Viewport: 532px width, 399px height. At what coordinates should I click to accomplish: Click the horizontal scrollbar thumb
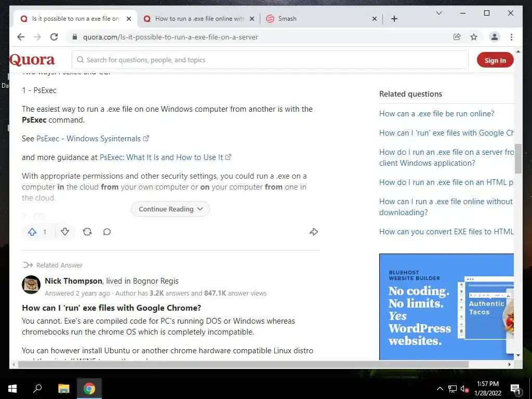click(243, 364)
